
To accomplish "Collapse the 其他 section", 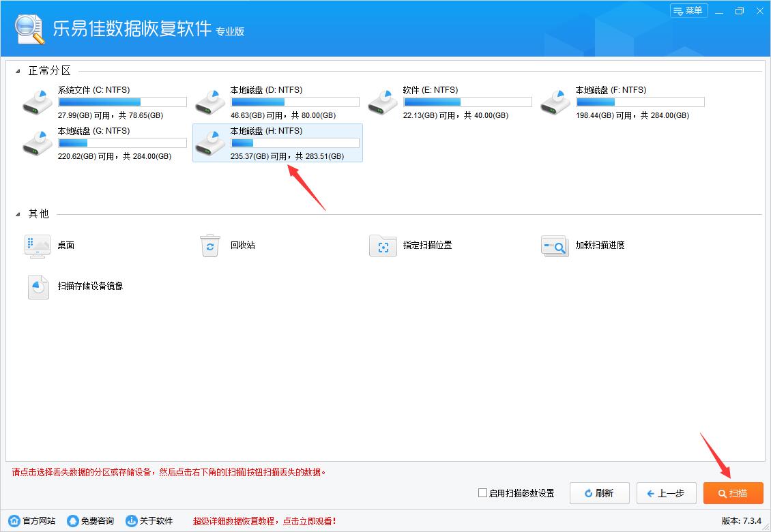I will (18, 213).
